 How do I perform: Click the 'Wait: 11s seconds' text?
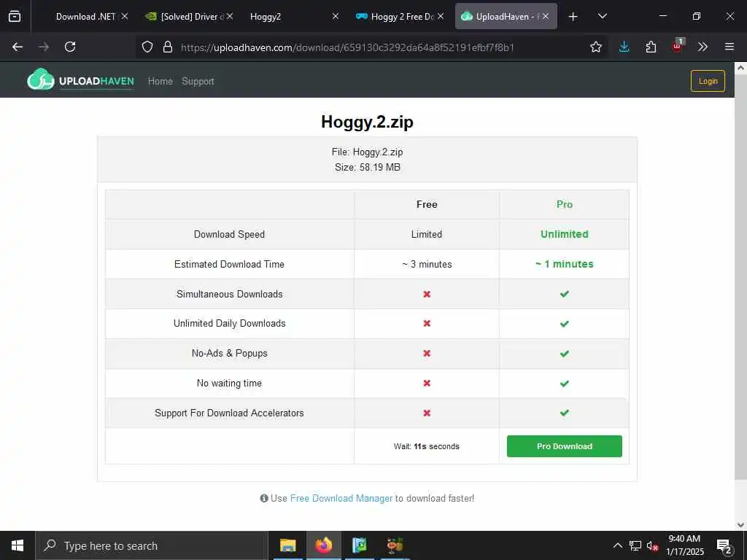tap(426, 446)
